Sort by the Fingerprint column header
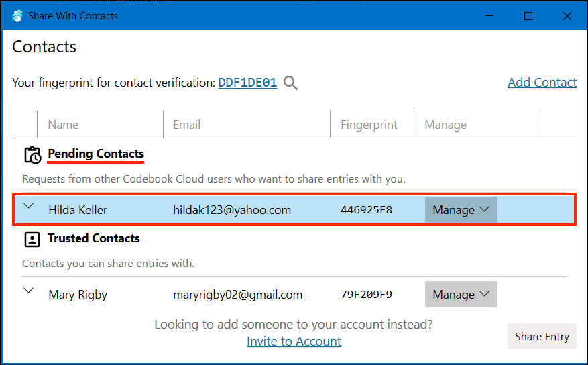 [372, 125]
